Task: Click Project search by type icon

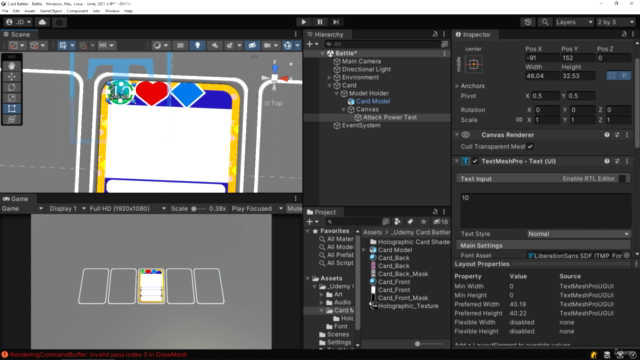Action: coord(397,222)
